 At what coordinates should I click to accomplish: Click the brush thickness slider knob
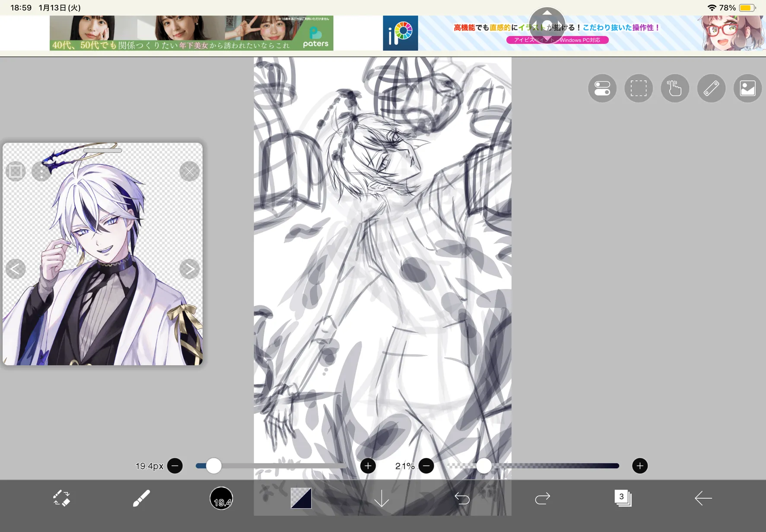pos(213,466)
